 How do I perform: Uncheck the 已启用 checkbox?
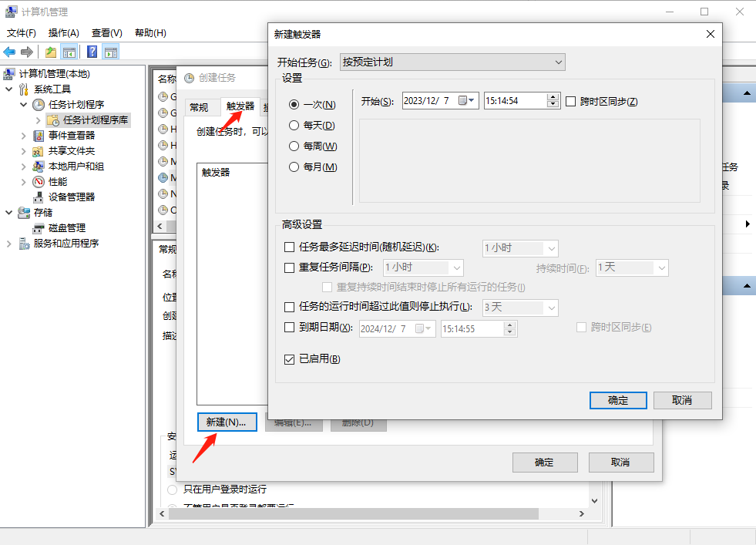click(x=291, y=358)
